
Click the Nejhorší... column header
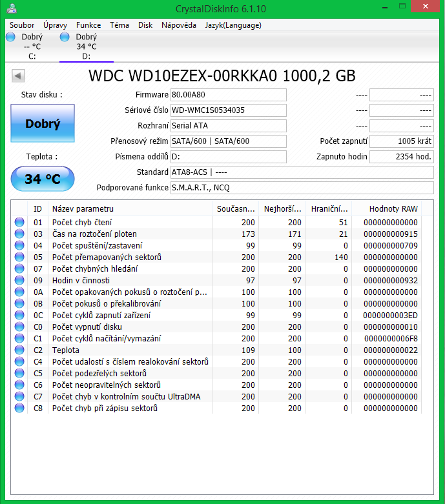[282, 208]
